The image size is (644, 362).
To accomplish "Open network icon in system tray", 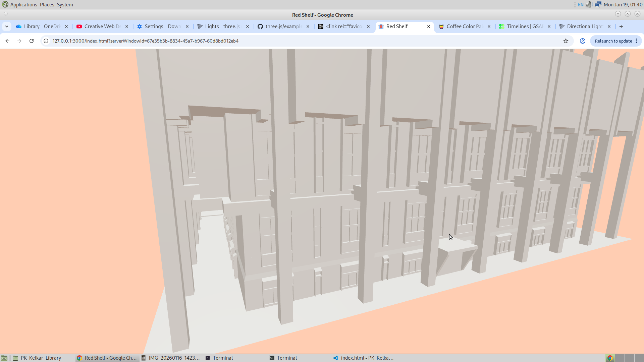I will 598,5.
